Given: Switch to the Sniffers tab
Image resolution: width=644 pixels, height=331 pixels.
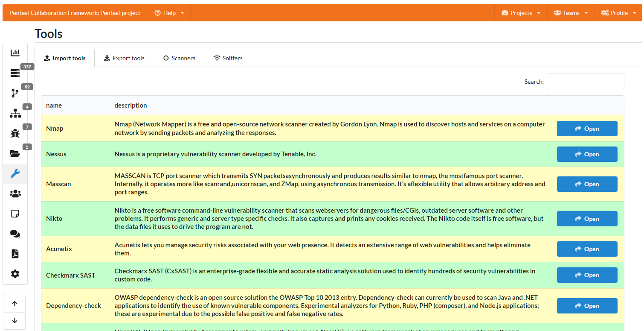Looking at the screenshot, I should 228,58.
